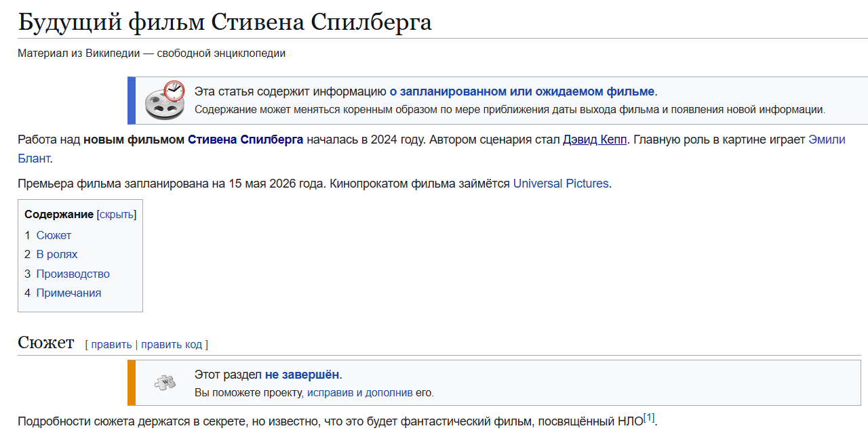Click the puzzle piece stub icon
The width and height of the screenshot is (868, 441).
[165, 383]
